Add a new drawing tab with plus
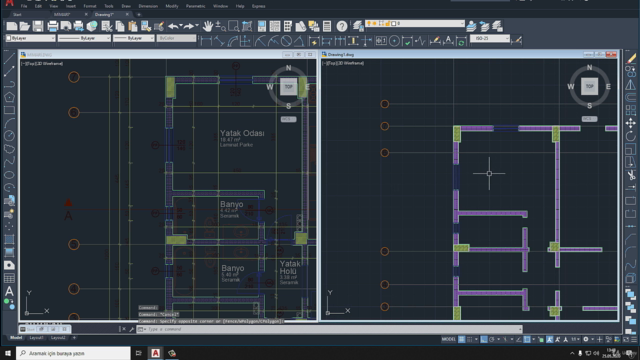This screenshot has height=360, width=640. coord(139,14)
